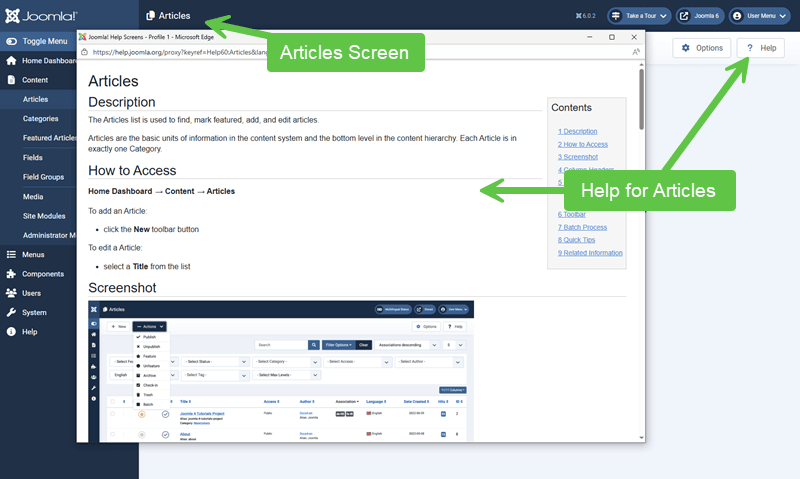The image size is (800, 479).
Task: Select Articles in the Content submenu
Action: pos(35,99)
